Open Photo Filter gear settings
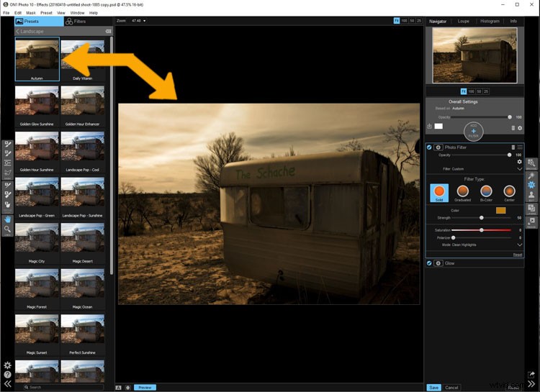540x392 pixels. click(x=519, y=161)
